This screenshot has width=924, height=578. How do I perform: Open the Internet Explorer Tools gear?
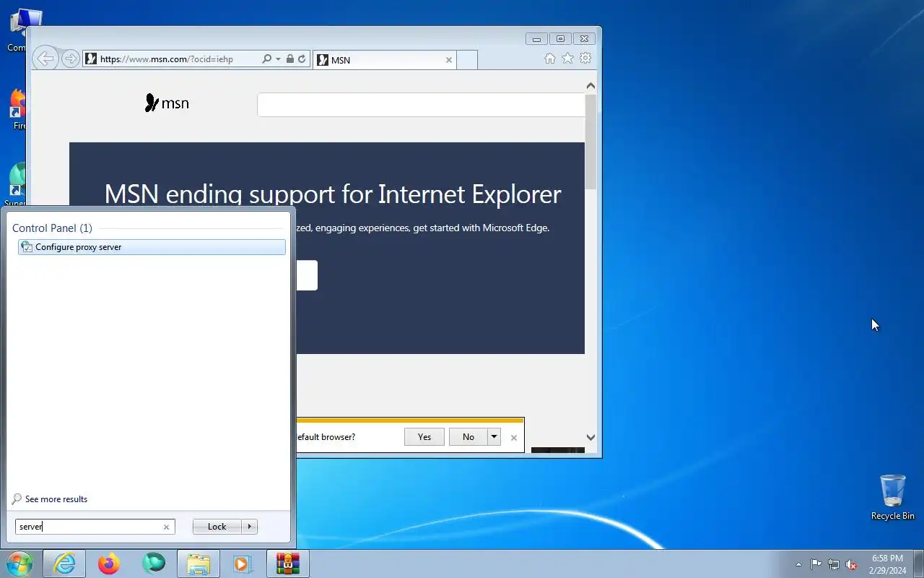[x=586, y=59]
